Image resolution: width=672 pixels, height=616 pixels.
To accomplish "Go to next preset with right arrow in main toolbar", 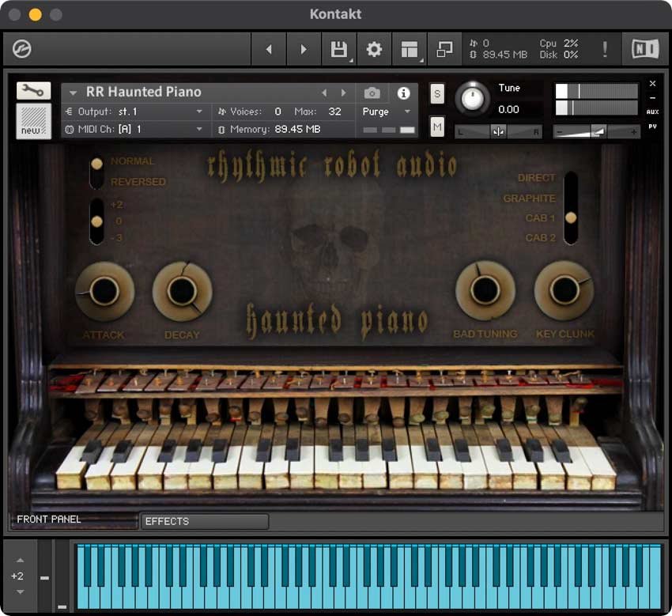I will tap(304, 49).
